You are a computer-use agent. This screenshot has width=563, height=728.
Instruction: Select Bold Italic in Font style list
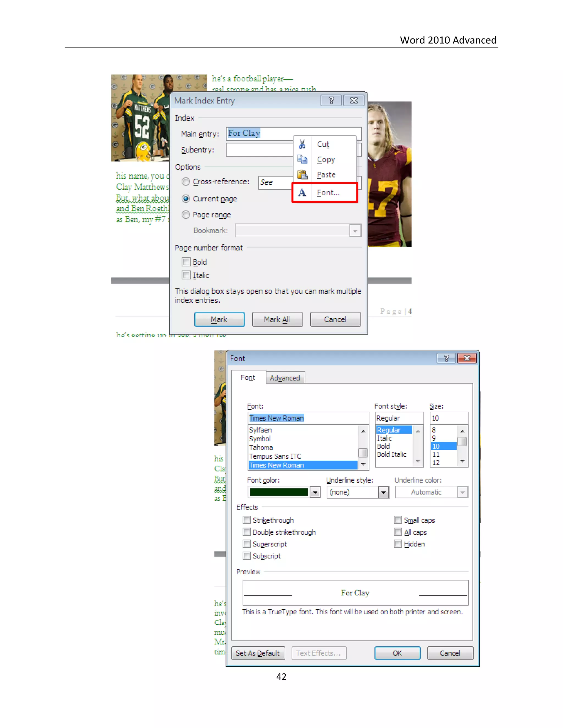point(394,454)
